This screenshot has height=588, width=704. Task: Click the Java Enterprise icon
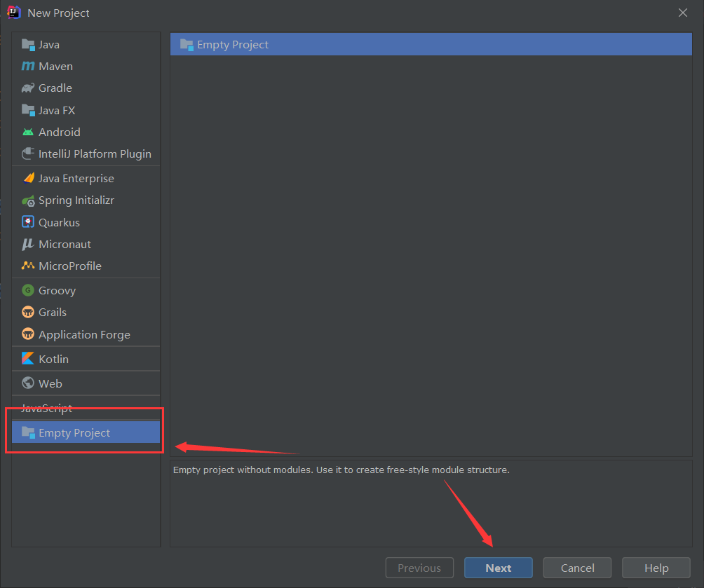tap(28, 178)
